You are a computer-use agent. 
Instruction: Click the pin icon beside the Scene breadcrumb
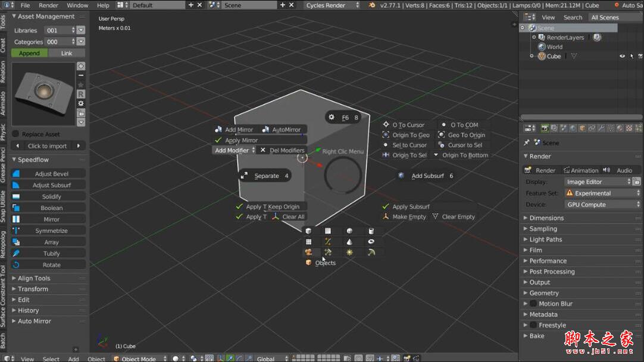click(x=527, y=142)
